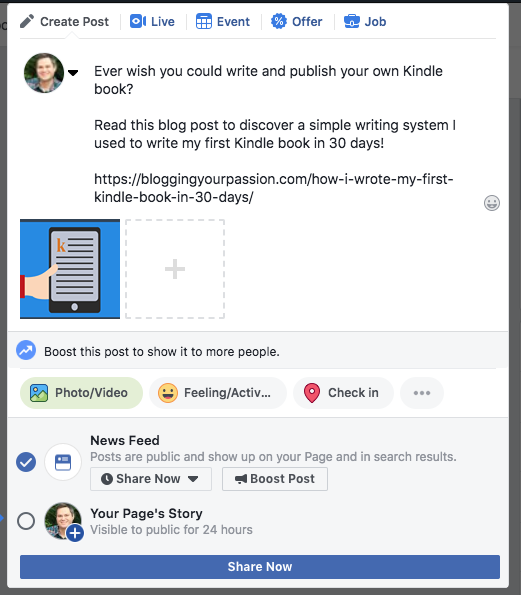Click the blue Boost arrow icon
This screenshot has width=521, height=595.
pos(26,350)
